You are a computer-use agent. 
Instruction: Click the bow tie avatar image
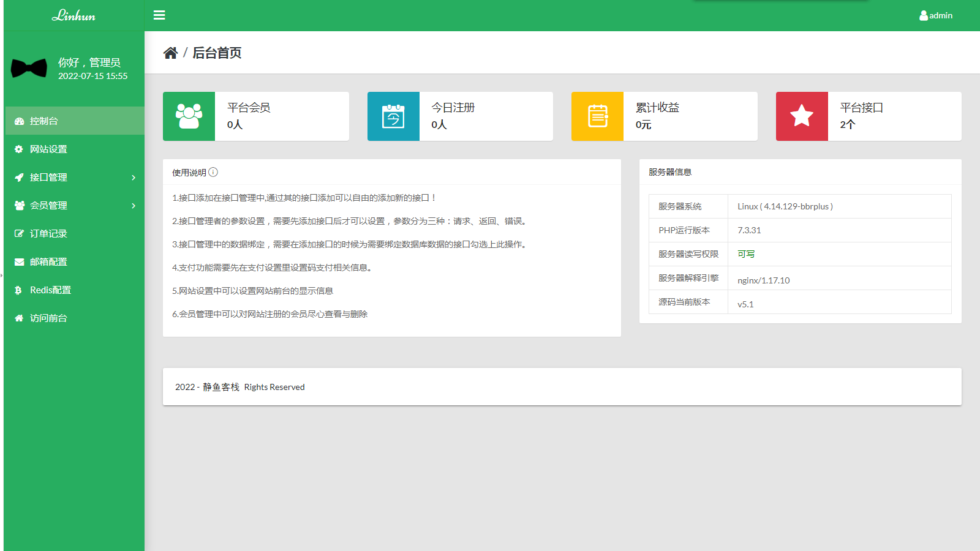click(x=29, y=68)
